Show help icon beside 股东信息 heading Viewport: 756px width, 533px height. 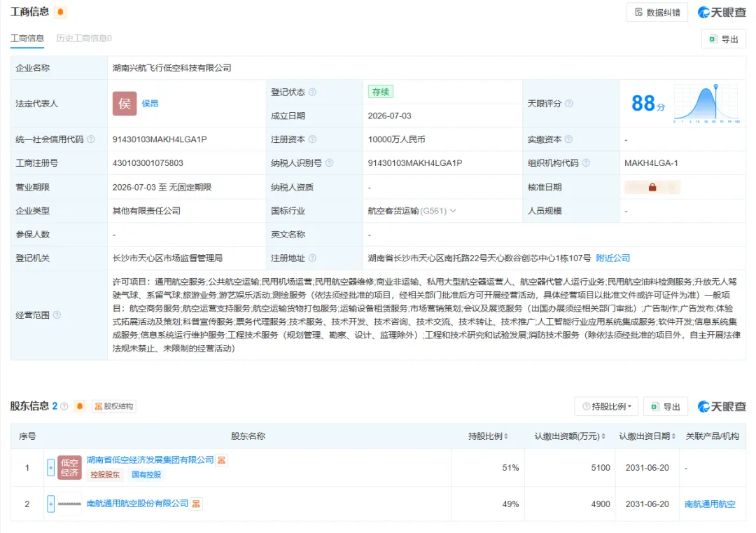(x=64, y=406)
